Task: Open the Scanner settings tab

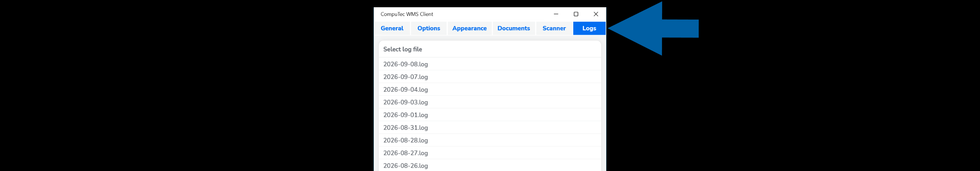Action: (x=554, y=28)
